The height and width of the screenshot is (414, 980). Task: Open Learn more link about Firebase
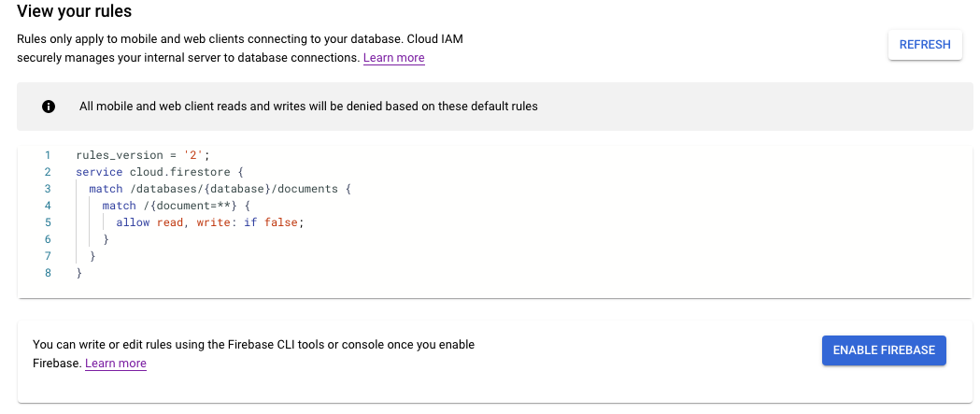[x=115, y=363]
